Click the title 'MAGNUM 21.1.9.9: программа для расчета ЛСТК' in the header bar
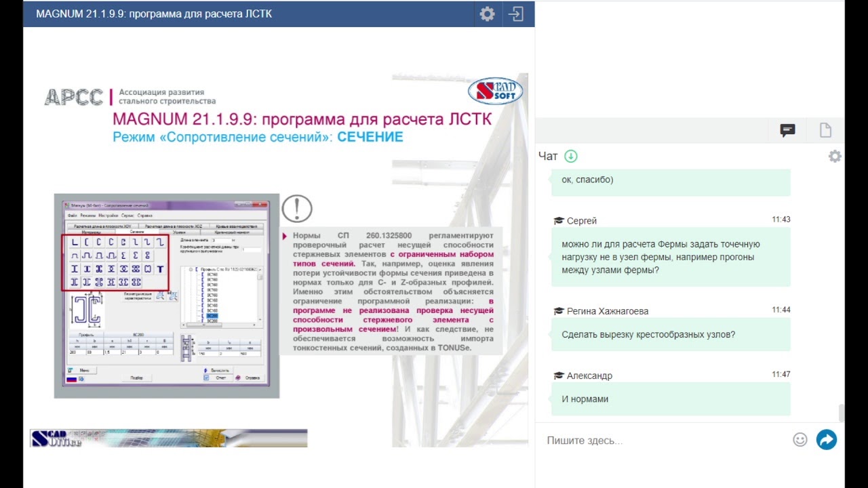868x488 pixels. coord(154,14)
